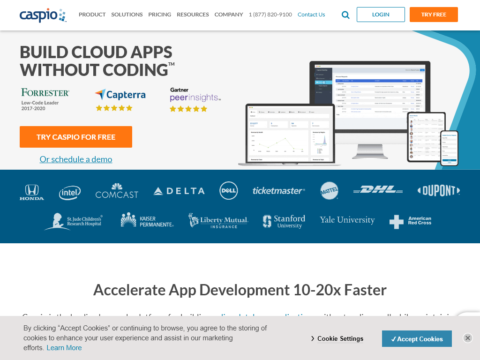Open the Product menu

click(92, 15)
